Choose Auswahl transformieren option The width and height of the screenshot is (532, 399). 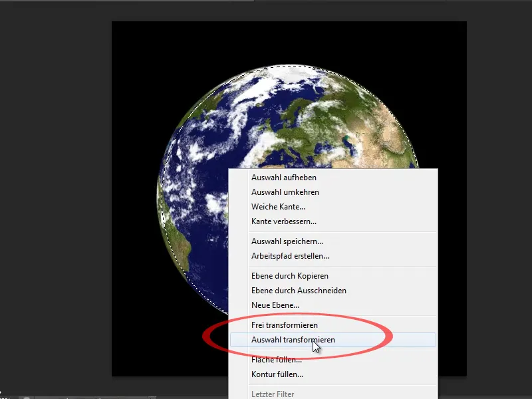[x=333, y=340]
